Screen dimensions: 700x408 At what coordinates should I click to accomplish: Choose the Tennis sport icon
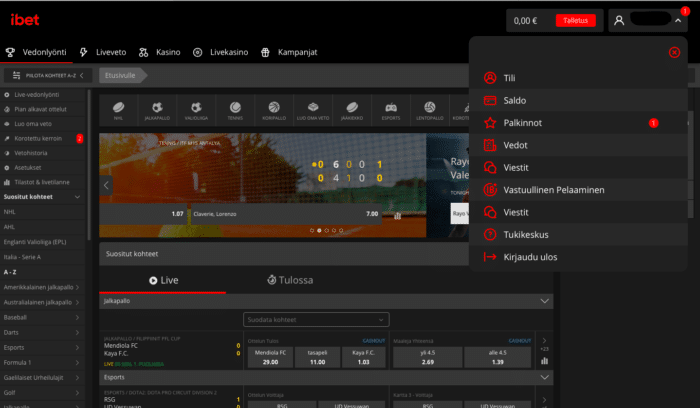coord(235,111)
